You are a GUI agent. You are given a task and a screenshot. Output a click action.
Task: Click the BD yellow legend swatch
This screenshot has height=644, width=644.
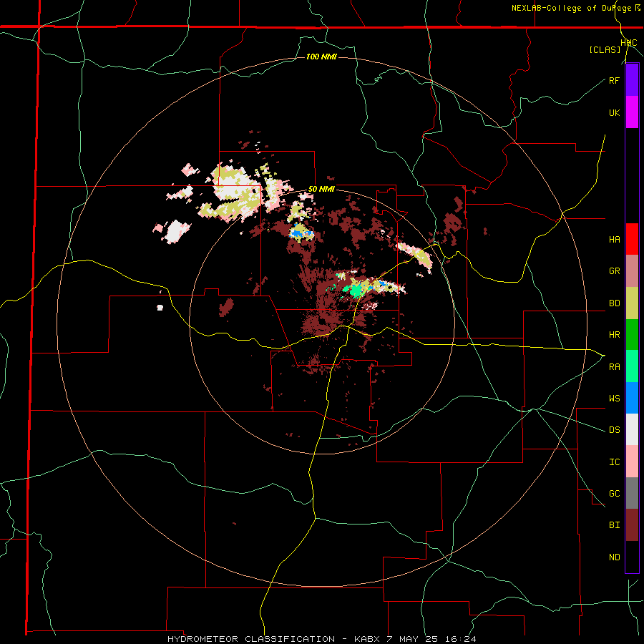632,303
